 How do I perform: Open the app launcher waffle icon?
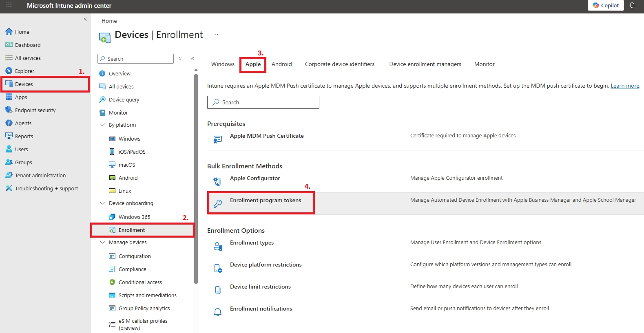(x=9, y=5)
